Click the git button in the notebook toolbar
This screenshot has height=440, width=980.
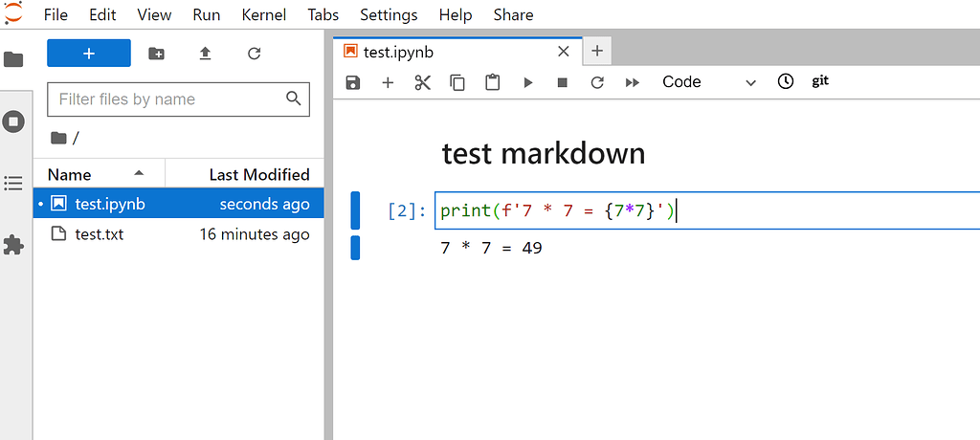(x=820, y=81)
